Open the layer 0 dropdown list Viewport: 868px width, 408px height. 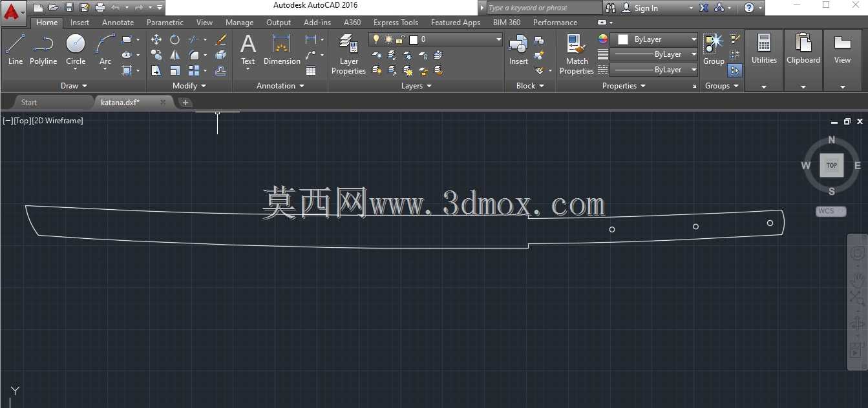(498, 39)
